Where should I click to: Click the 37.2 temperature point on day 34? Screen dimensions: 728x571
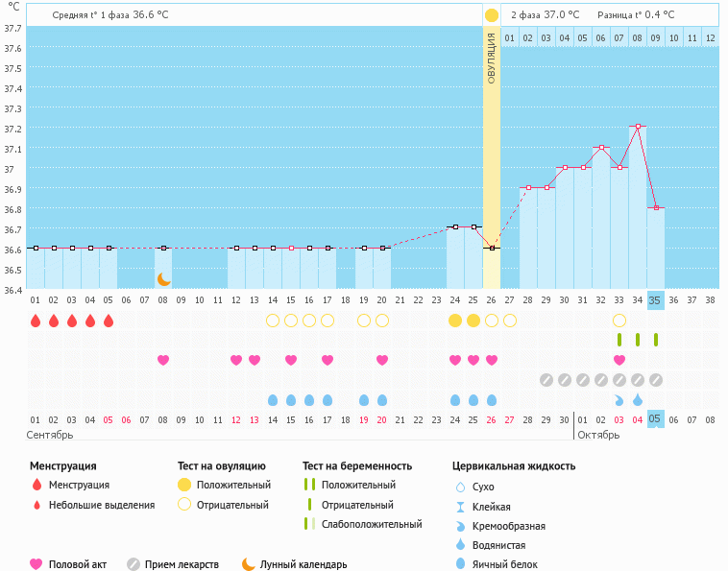[638, 127]
